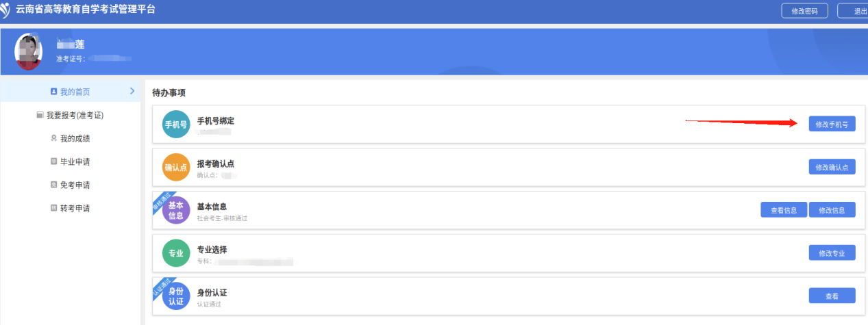Click the orange 确认点 circle icon
868x325 pixels.
(x=175, y=167)
